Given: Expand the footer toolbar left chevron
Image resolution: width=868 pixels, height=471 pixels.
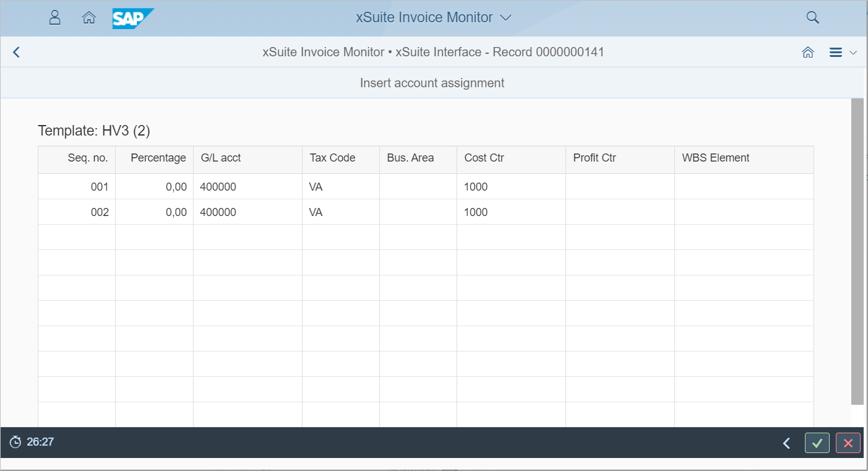Looking at the screenshot, I should (786, 443).
